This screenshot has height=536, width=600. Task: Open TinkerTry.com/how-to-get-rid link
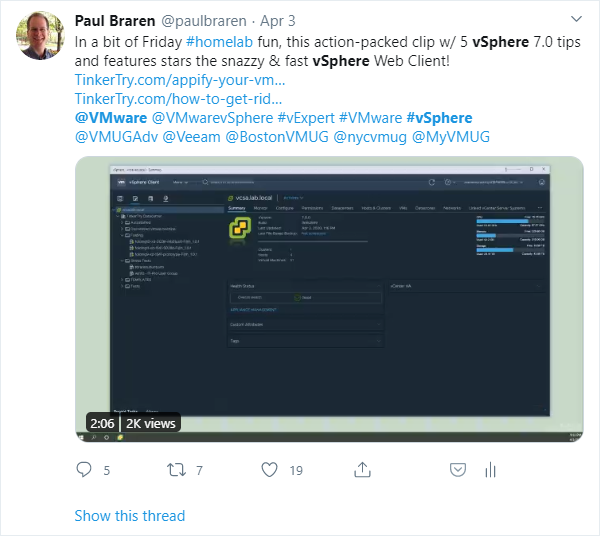178,99
